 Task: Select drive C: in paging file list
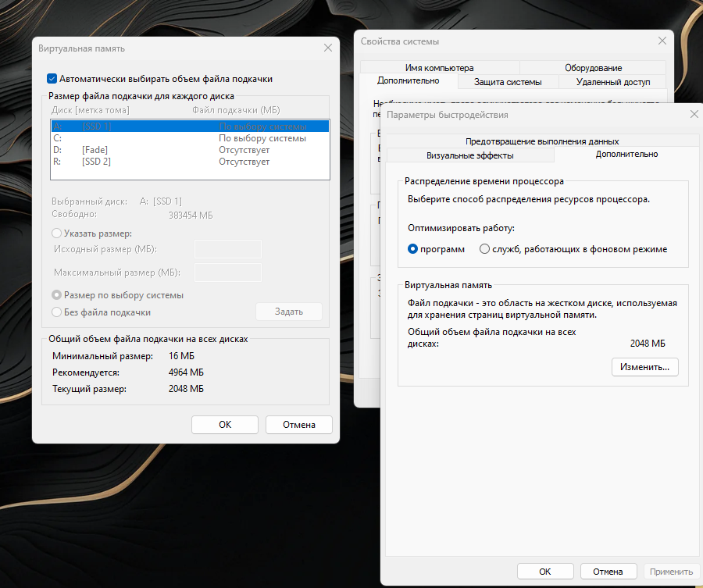click(190, 138)
